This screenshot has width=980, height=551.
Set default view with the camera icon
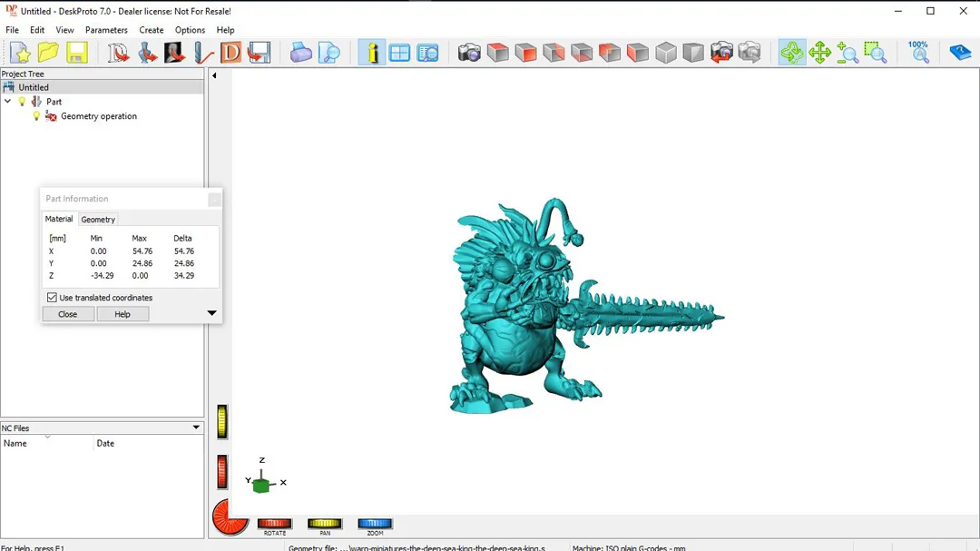click(469, 53)
